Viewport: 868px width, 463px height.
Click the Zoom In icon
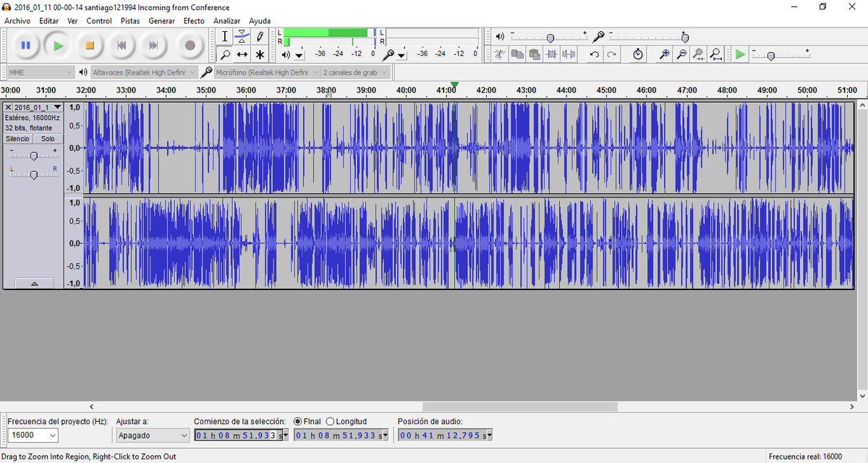pos(664,54)
